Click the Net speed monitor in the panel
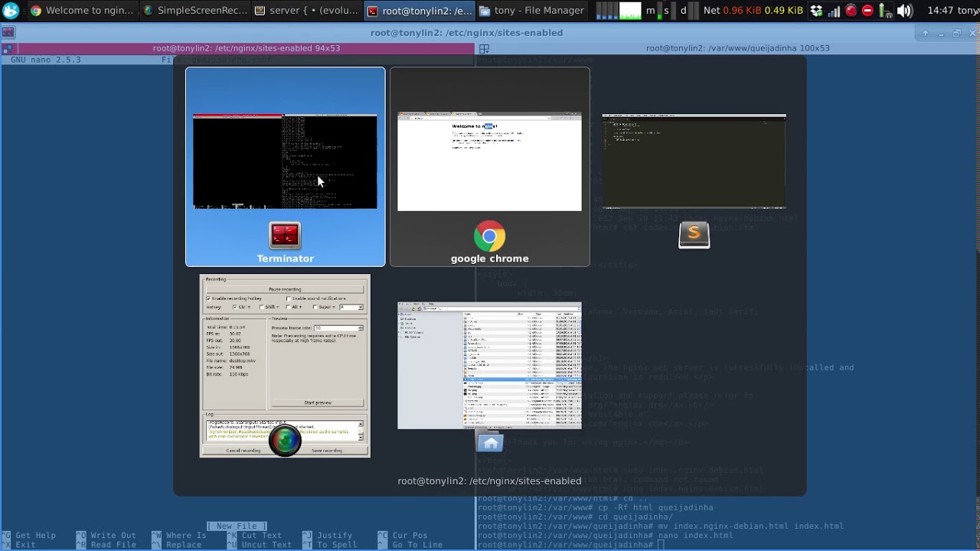980x551 pixels. [x=753, y=11]
